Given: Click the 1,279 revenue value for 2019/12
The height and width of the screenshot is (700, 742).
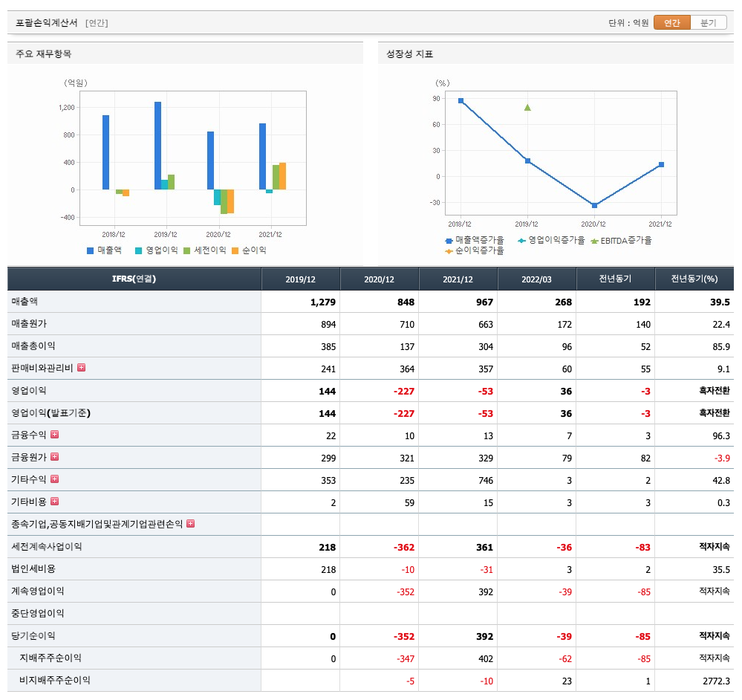Looking at the screenshot, I should pyautogui.click(x=323, y=302).
